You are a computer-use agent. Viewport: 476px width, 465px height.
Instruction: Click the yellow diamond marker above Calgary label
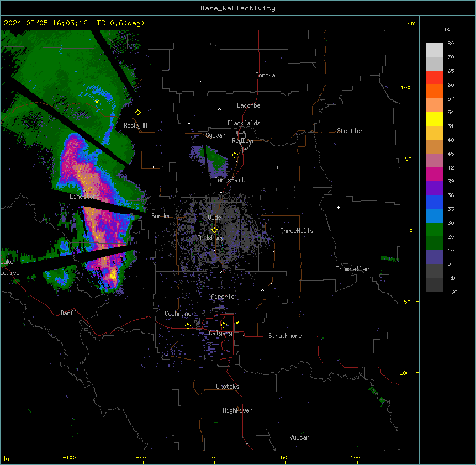click(224, 325)
